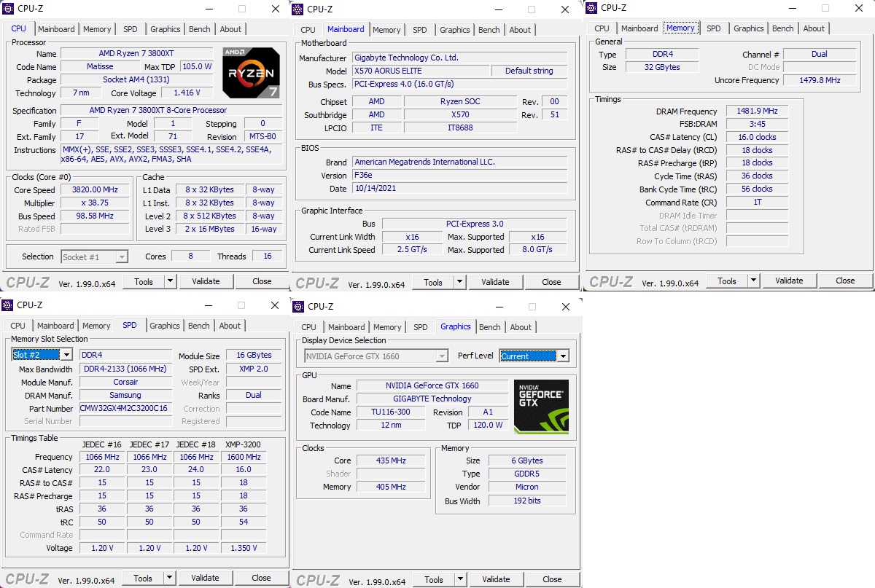Click the AMD Ryzen 7 logo image
875x588 pixels.
251,73
